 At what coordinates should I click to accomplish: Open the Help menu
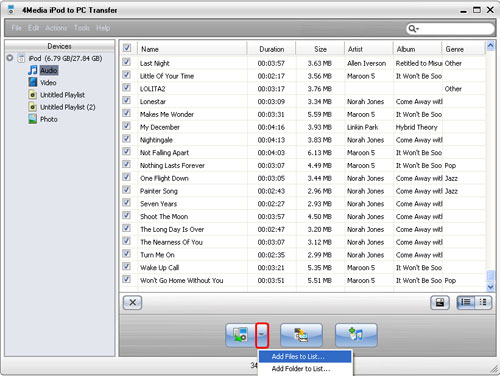pyautogui.click(x=103, y=28)
